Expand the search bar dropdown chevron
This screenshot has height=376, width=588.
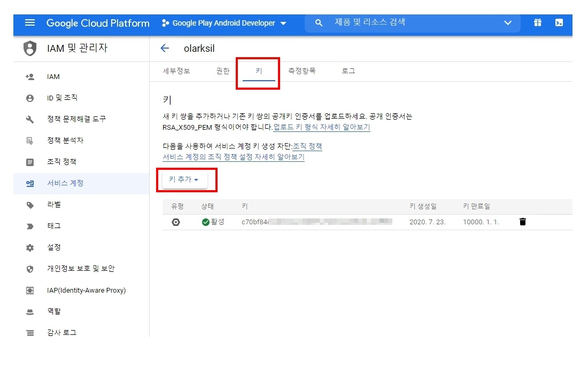click(508, 23)
